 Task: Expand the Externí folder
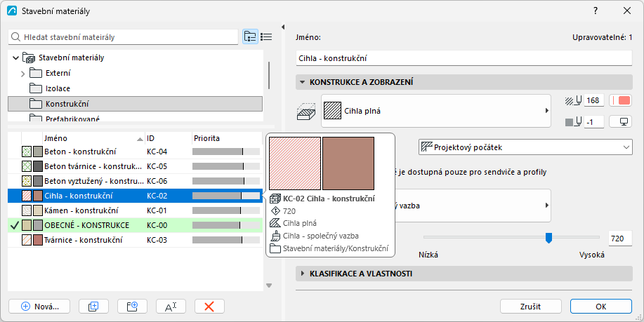point(23,74)
